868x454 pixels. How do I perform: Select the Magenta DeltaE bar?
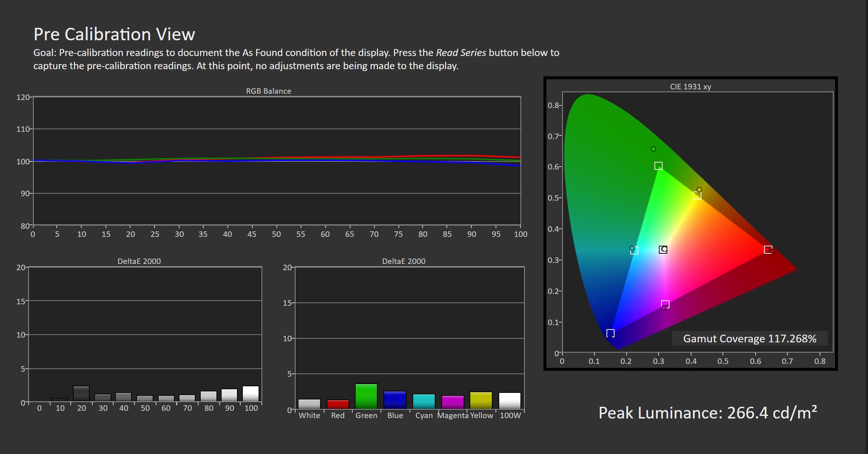(453, 402)
